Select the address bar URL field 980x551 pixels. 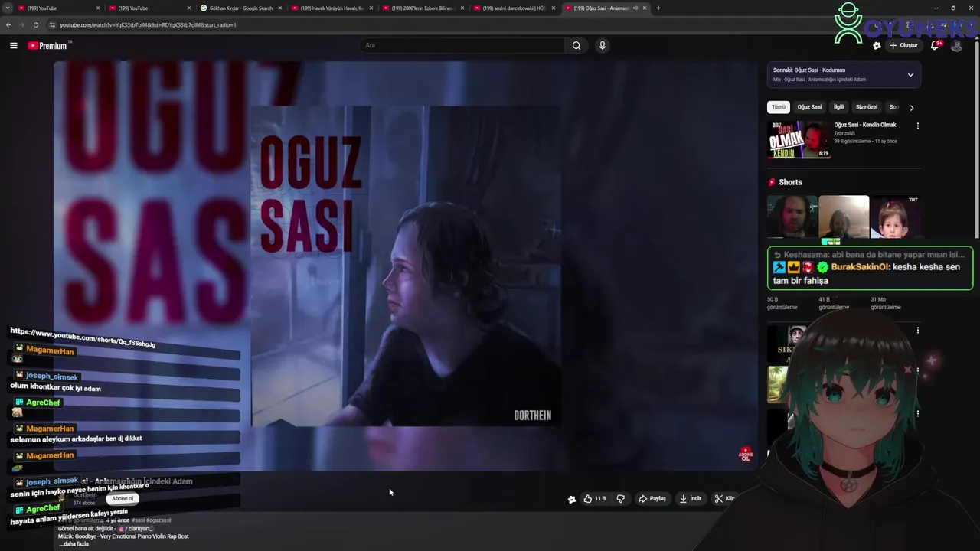pyautogui.click(x=148, y=24)
